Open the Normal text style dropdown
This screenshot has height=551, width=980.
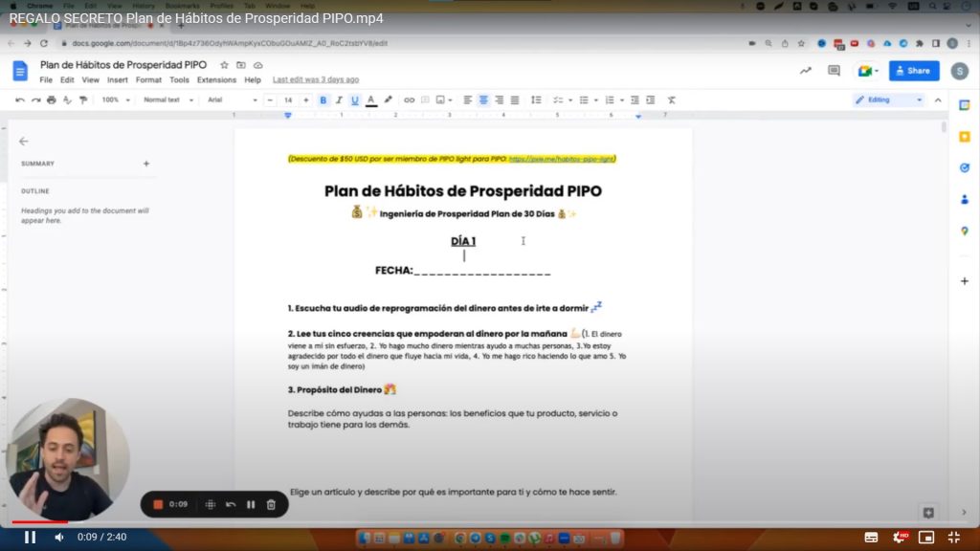pyautogui.click(x=168, y=99)
